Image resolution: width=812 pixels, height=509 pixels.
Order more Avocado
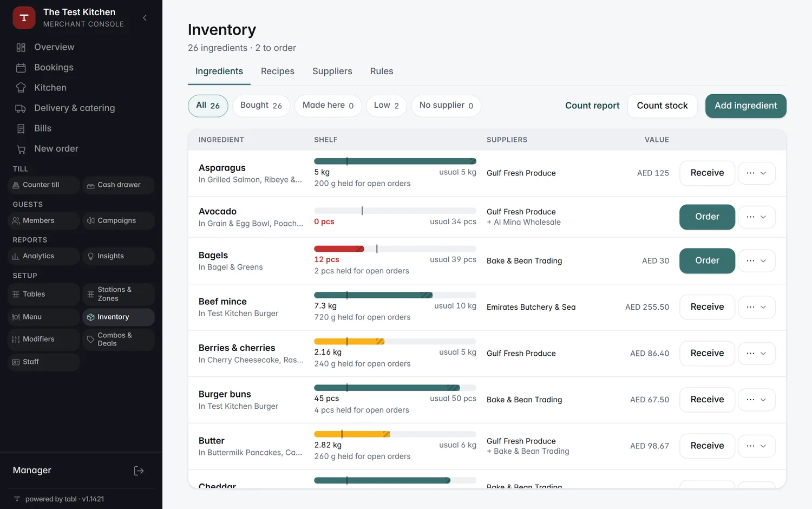(707, 217)
